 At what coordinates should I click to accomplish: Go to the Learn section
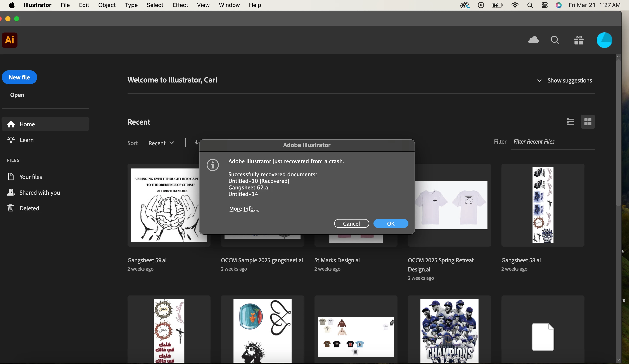pyautogui.click(x=26, y=140)
